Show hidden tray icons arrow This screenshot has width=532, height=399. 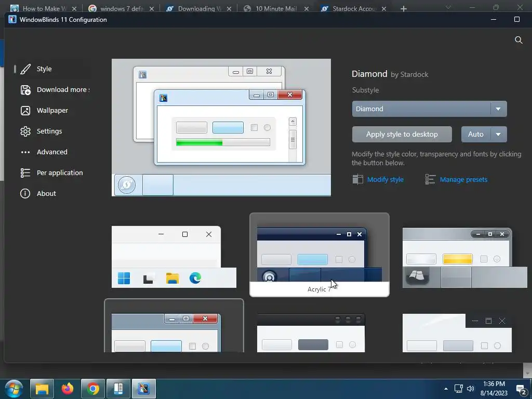point(446,389)
